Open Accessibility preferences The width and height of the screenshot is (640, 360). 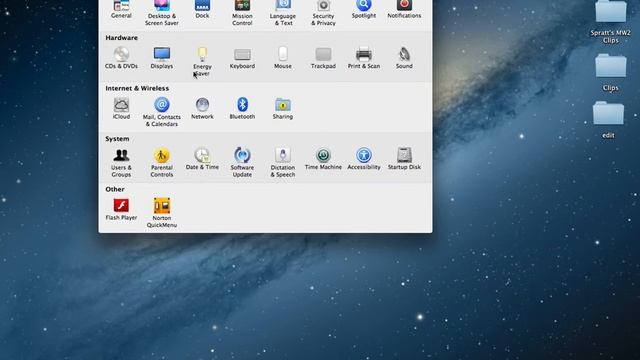[x=364, y=159]
